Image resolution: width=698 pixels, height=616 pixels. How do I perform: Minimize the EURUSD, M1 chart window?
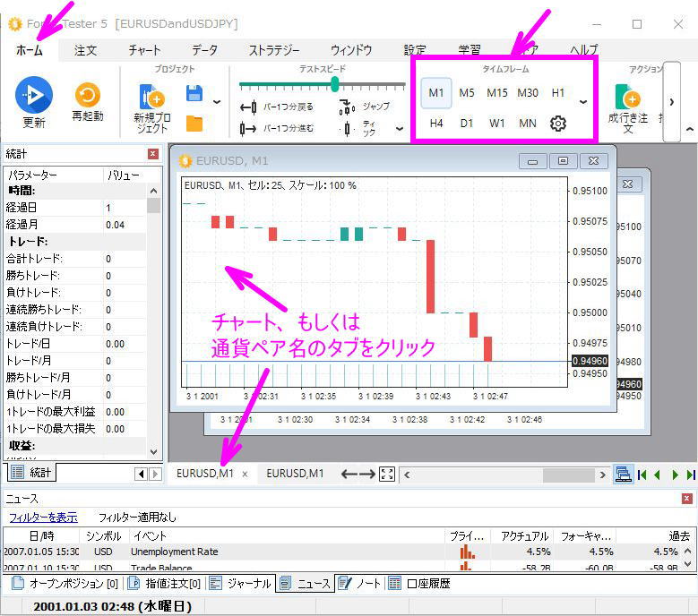coord(533,160)
